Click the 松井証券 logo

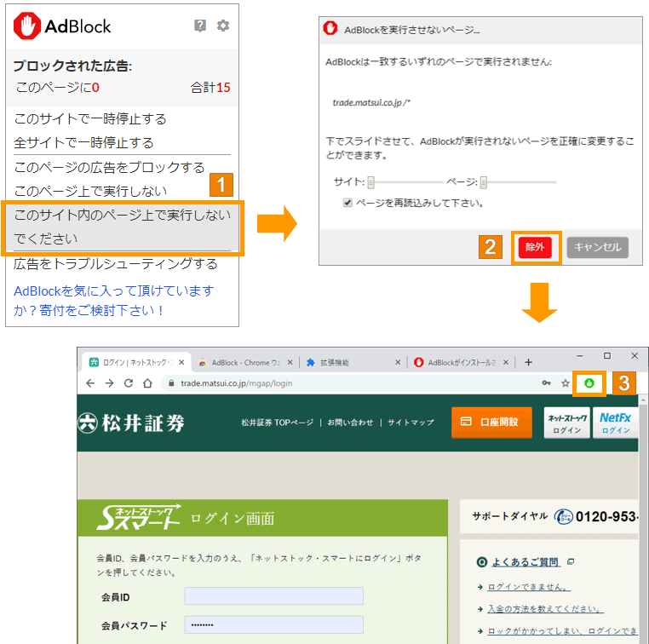(x=131, y=423)
